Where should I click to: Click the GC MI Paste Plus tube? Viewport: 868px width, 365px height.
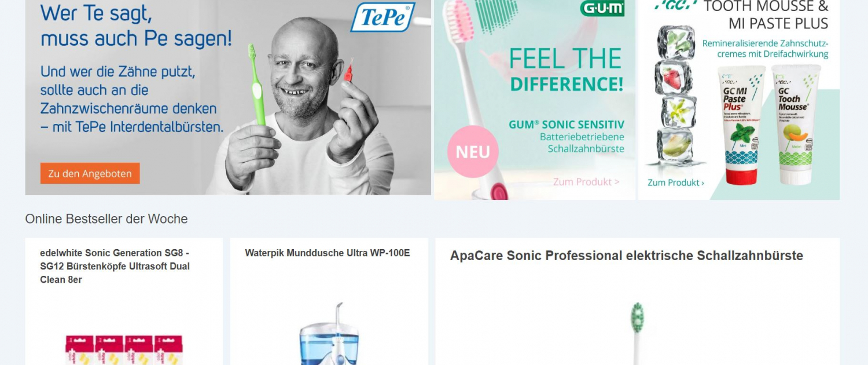coord(741,124)
